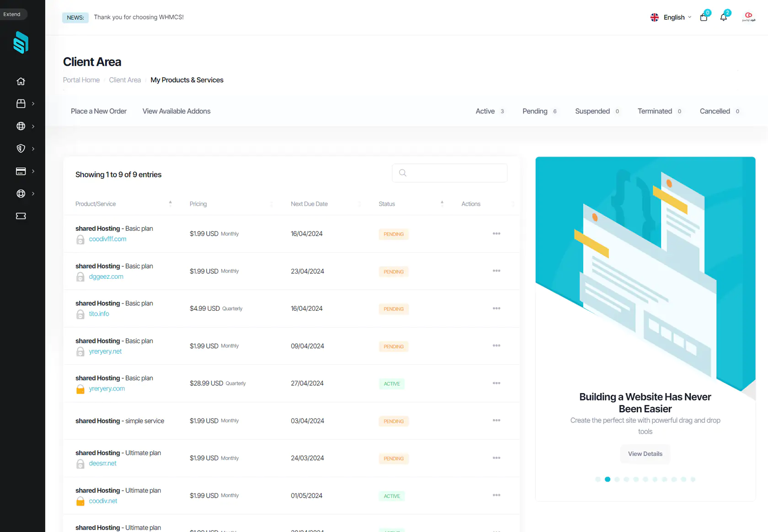
Task: Expand the security menu chevron in sidebar
Action: click(33, 149)
